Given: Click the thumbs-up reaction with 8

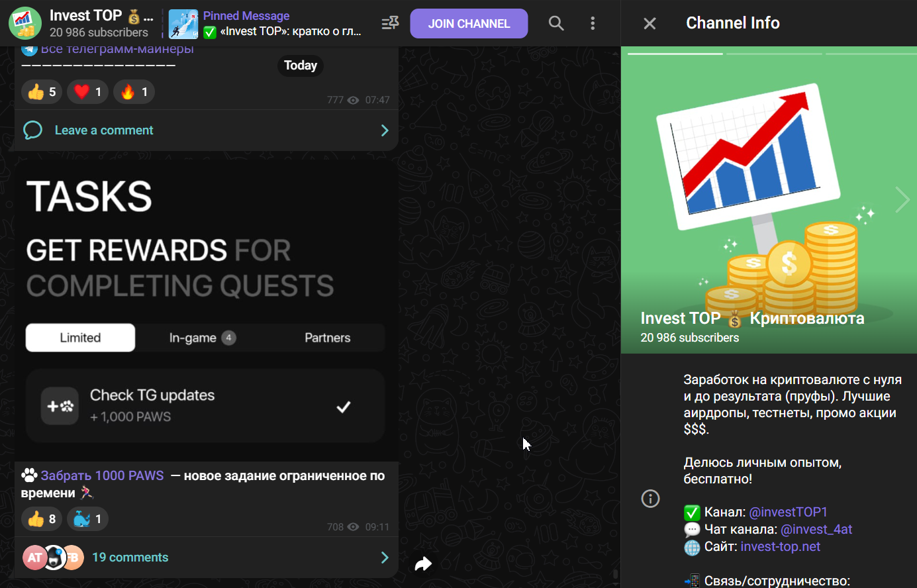Looking at the screenshot, I should tap(42, 519).
